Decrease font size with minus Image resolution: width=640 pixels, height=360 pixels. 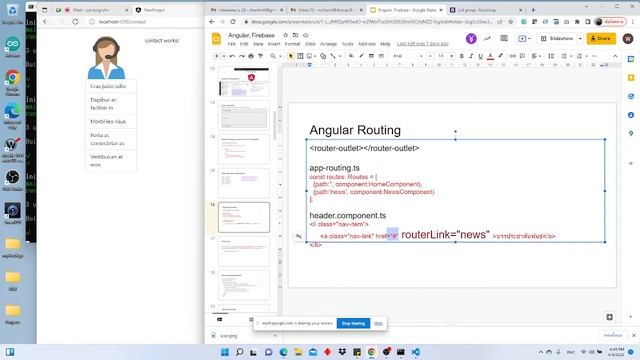(x=430, y=56)
